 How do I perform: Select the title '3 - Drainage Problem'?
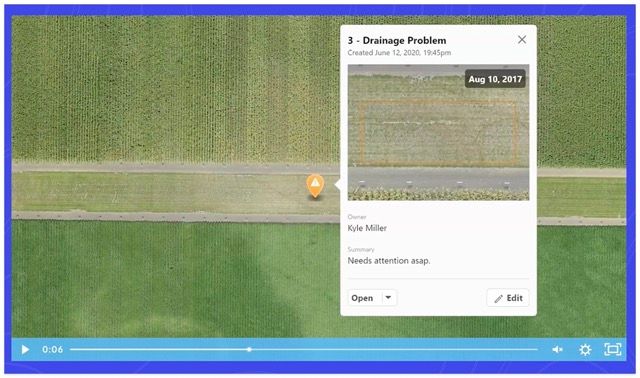[x=397, y=40]
